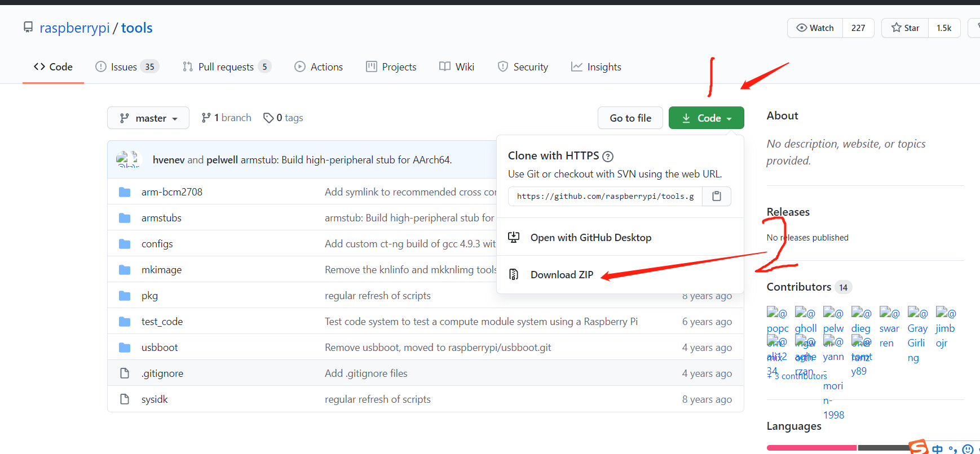Image resolution: width=980 pixels, height=454 pixels.
Task: Go to the Actions tab
Action: 319,67
